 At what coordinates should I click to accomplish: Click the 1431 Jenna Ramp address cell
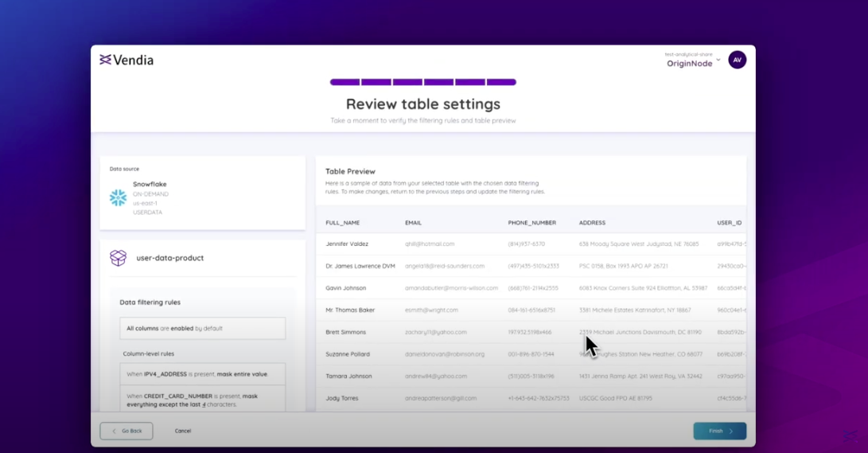pos(640,376)
